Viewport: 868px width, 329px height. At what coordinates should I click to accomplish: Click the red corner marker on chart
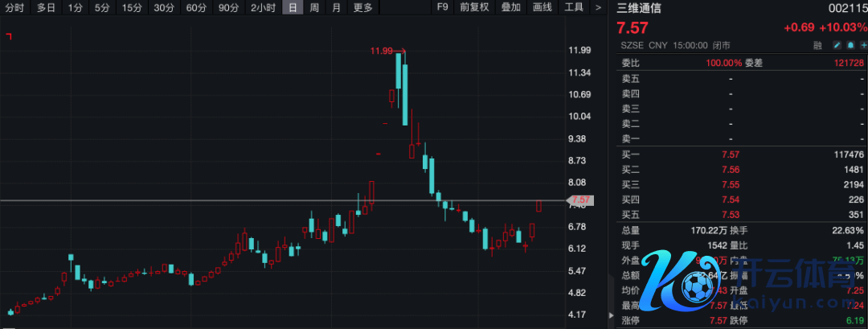click(x=8, y=36)
